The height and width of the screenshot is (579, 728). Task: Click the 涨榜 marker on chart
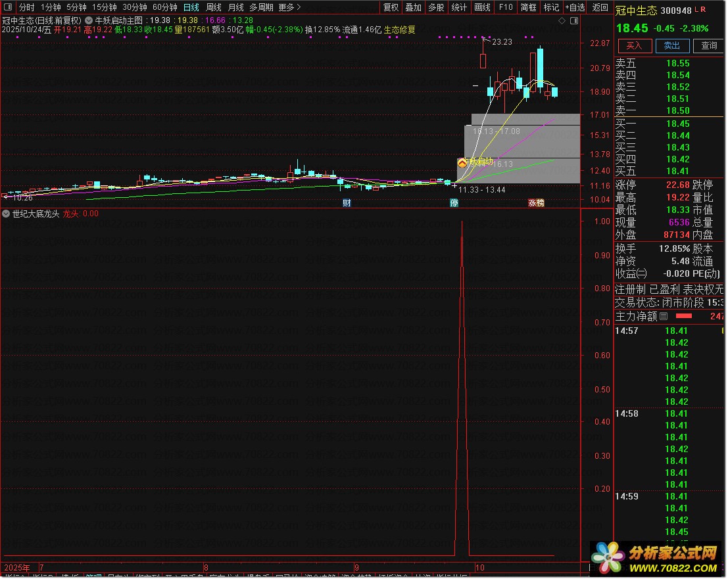pyautogui.click(x=536, y=202)
